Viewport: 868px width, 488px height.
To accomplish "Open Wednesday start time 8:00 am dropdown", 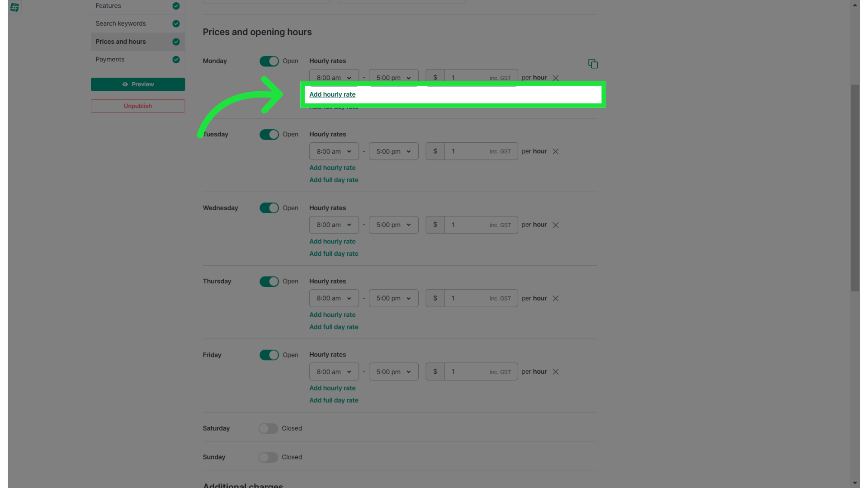I will click(334, 225).
